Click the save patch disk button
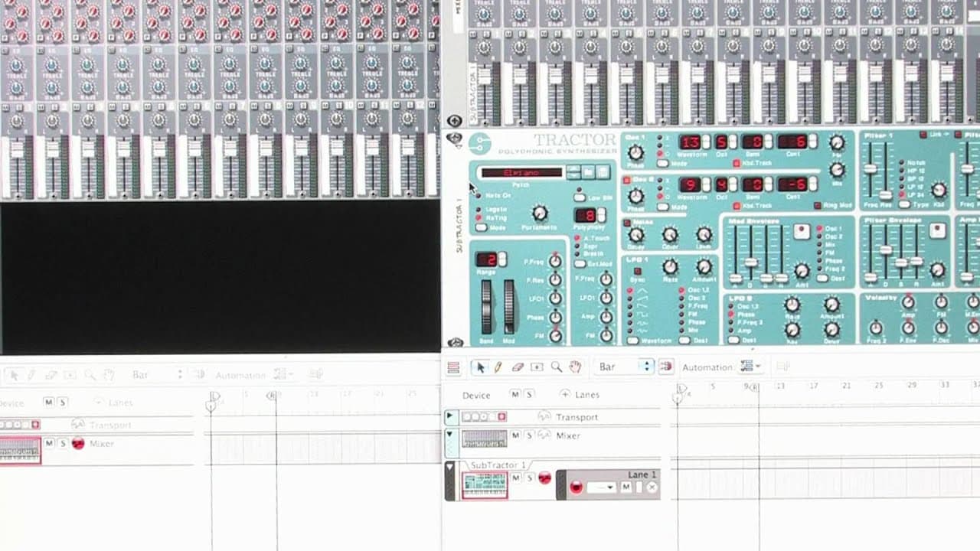The height and width of the screenshot is (551, 980). pos(603,172)
